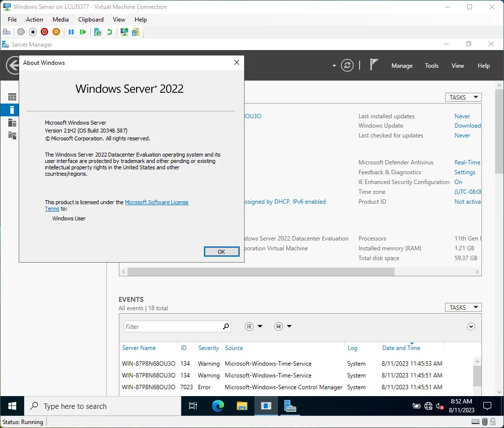The height and width of the screenshot is (428, 504).
Task: Open the Microsoft Software License Terms link
Action: tap(157, 202)
